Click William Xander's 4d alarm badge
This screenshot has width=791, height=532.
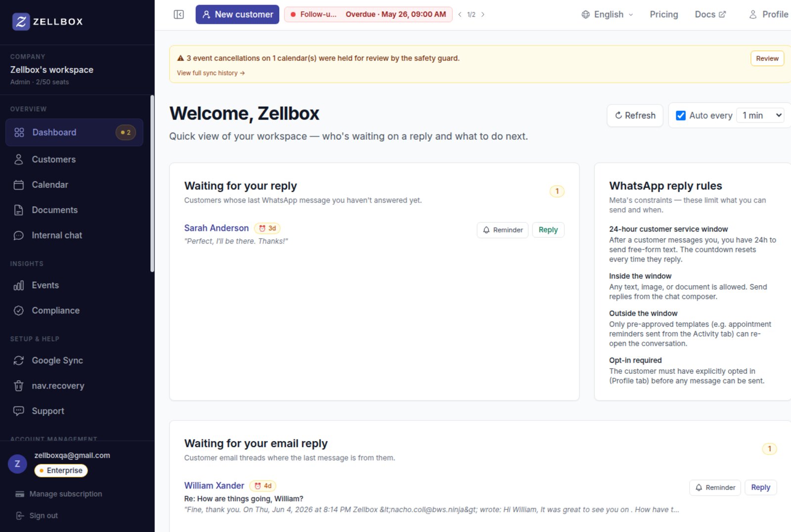coord(263,486)
